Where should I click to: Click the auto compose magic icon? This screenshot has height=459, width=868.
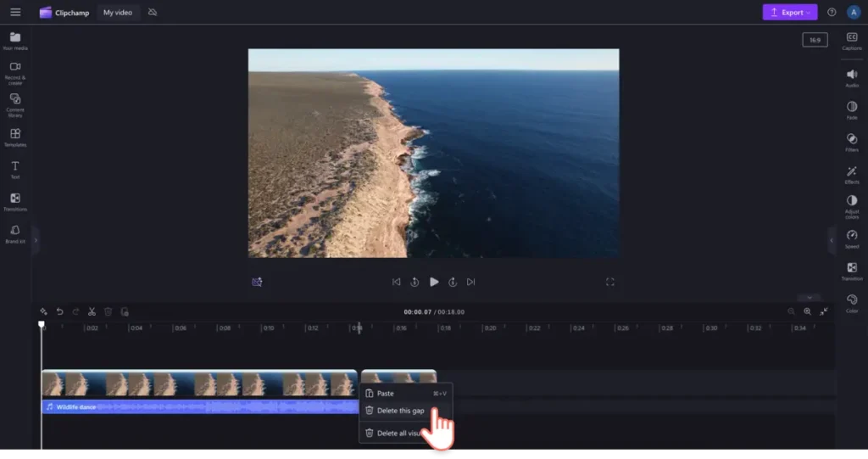[43, 311]
